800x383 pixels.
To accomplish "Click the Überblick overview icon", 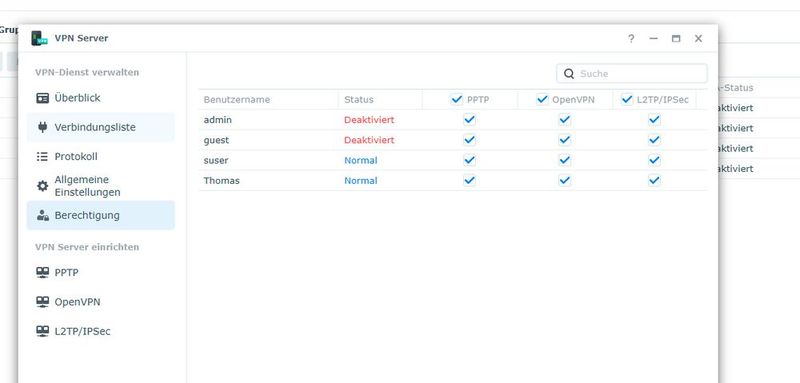I will pyautogui.click(x=43, y=98).
